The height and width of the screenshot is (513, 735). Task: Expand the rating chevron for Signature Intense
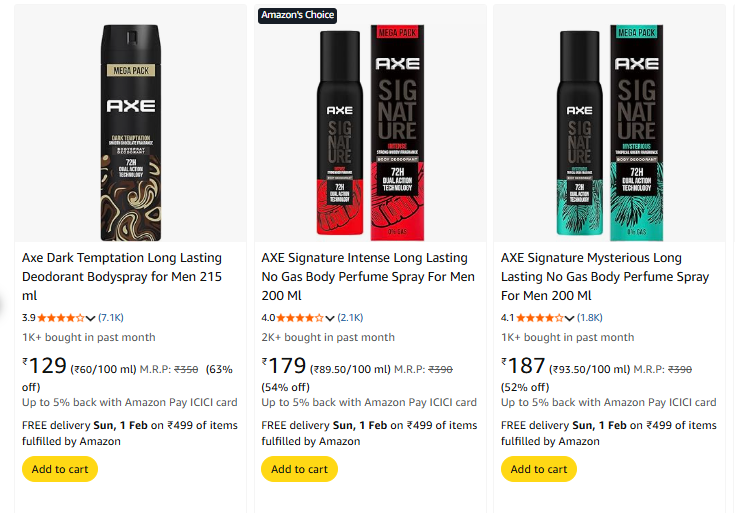(330, 318)
